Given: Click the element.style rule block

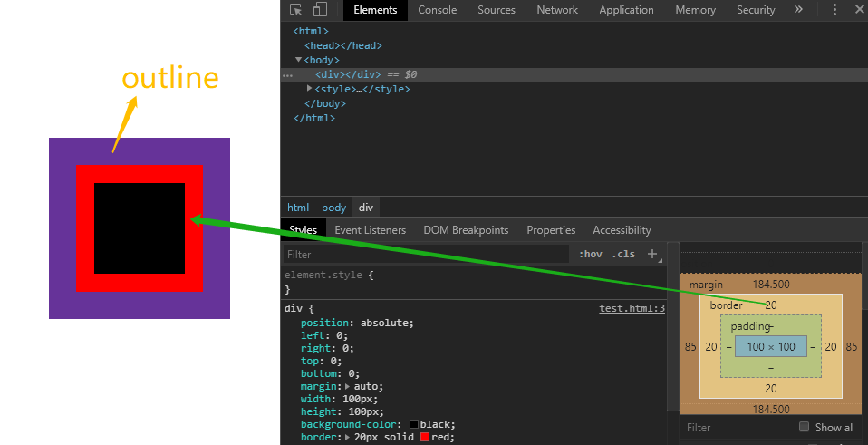Looking at the screenshot, I should pos(474,282).
